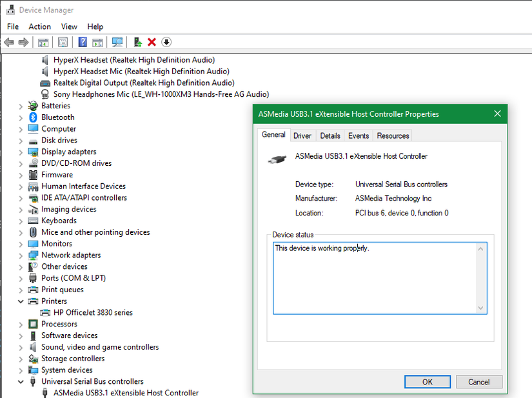Click the Disable device down-arrow icon
This screenshot has height=398, width=532.
coord(166,42)
